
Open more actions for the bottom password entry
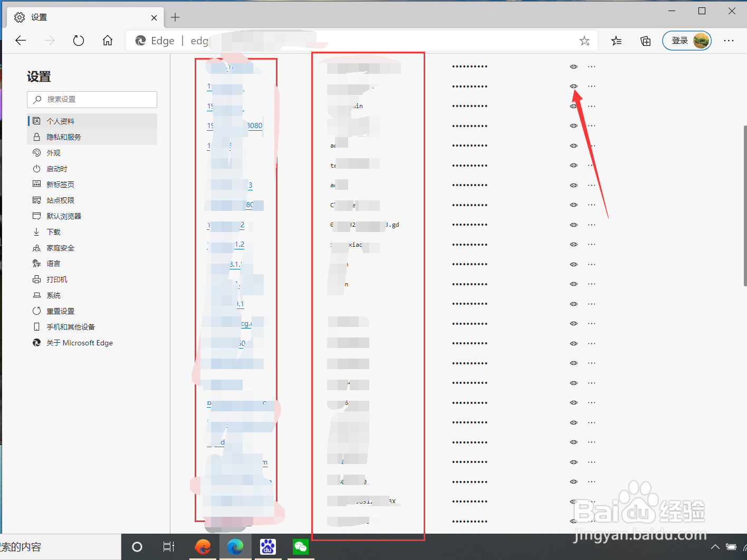click(591, 521)
